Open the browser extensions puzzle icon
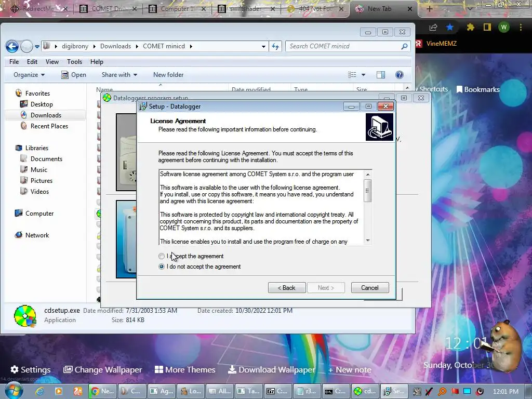The width and height of the screenshot is (532, 399). coord(470,28)
